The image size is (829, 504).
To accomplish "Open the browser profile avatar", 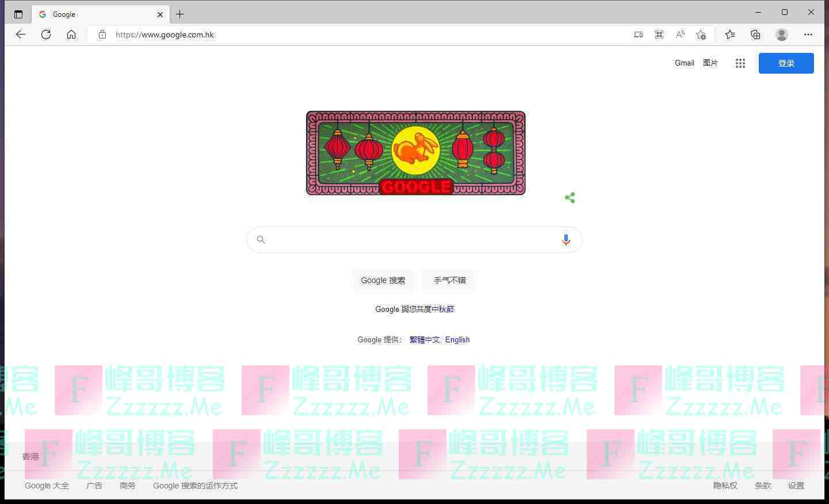I will pyautogui.click(x=782, y=35).
